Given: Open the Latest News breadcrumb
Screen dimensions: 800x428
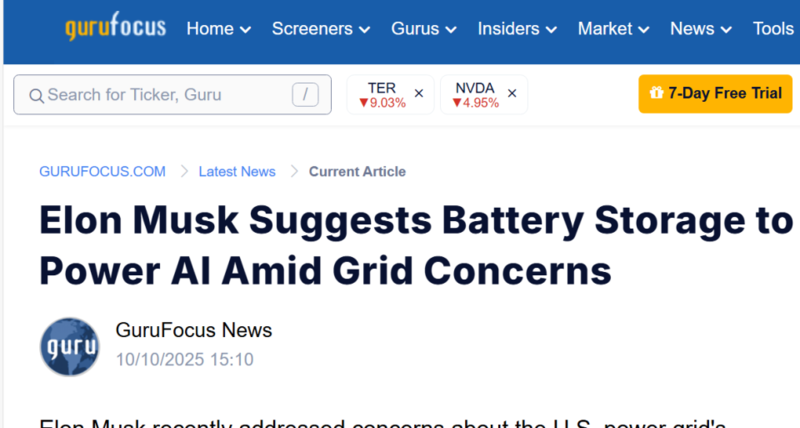Looking at the screenshot, I should 237,172.
